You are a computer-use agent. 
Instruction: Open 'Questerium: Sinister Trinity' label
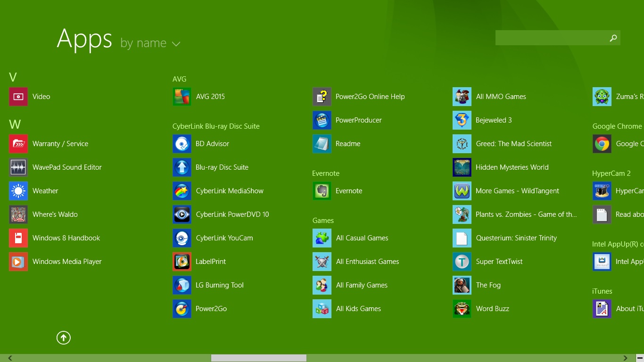[516, 238]
